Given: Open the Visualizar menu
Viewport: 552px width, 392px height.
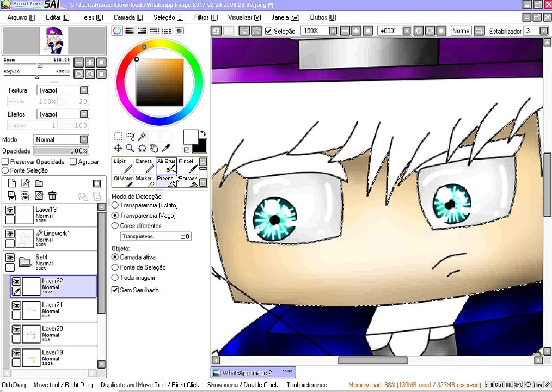Looking at the screenshot, I should (x=244, y=17).
